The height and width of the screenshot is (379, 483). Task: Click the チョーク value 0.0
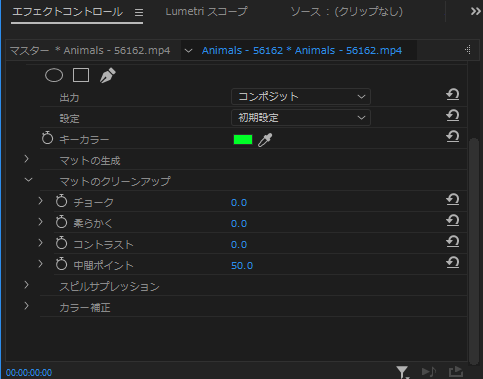pos(239,203)
